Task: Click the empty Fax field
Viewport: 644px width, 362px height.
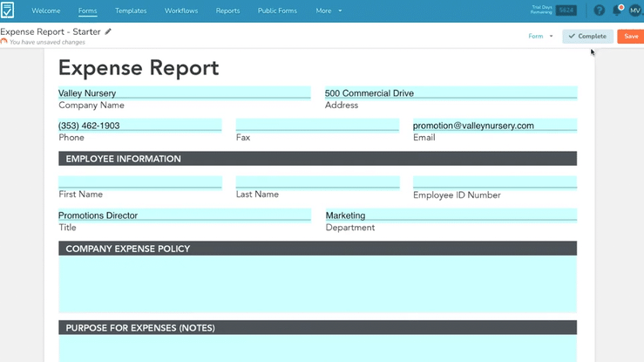Action: coord(317,126)
